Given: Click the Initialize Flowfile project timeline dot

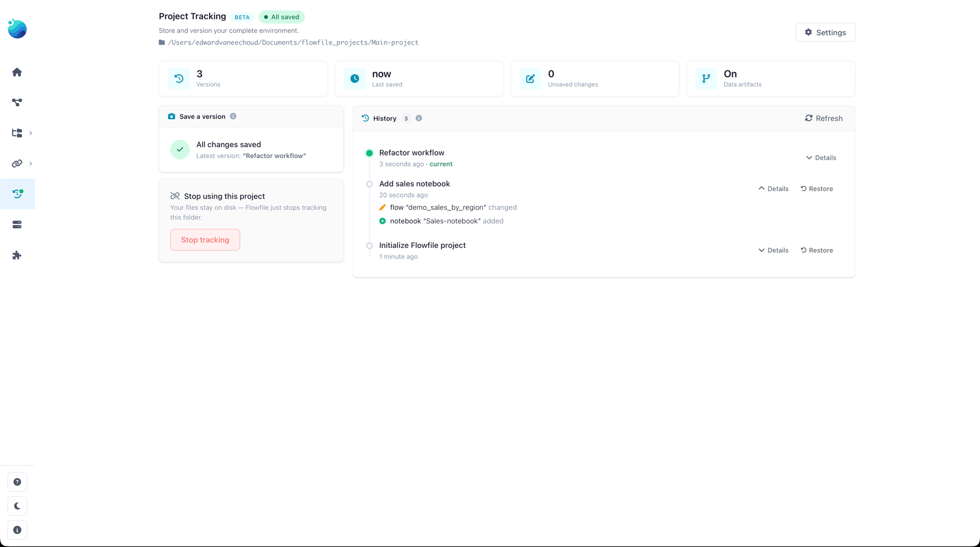Looking at the screenshot, I should tap(369, 246).
